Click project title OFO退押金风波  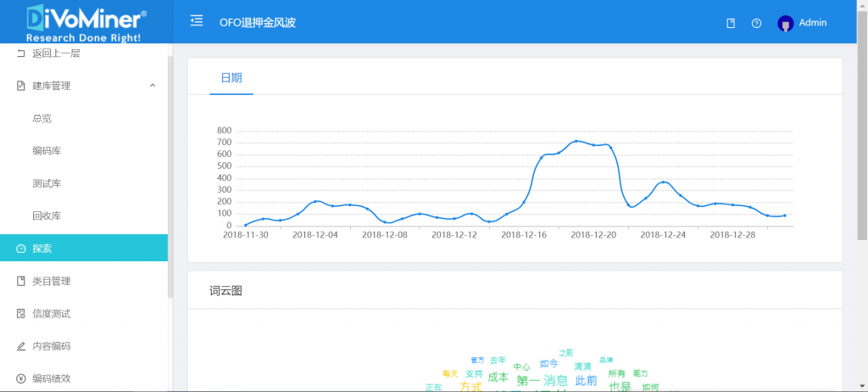258,23
